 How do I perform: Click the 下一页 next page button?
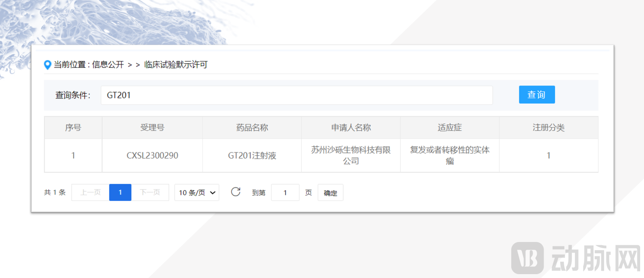point(150,192)
